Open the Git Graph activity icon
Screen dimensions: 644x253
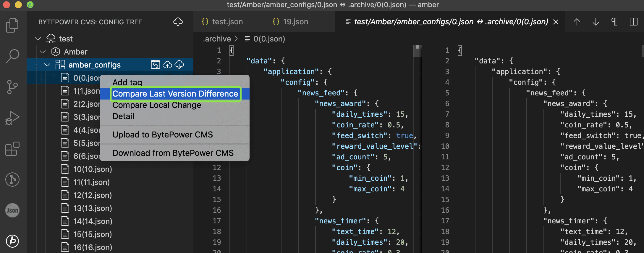coord(12,180)
